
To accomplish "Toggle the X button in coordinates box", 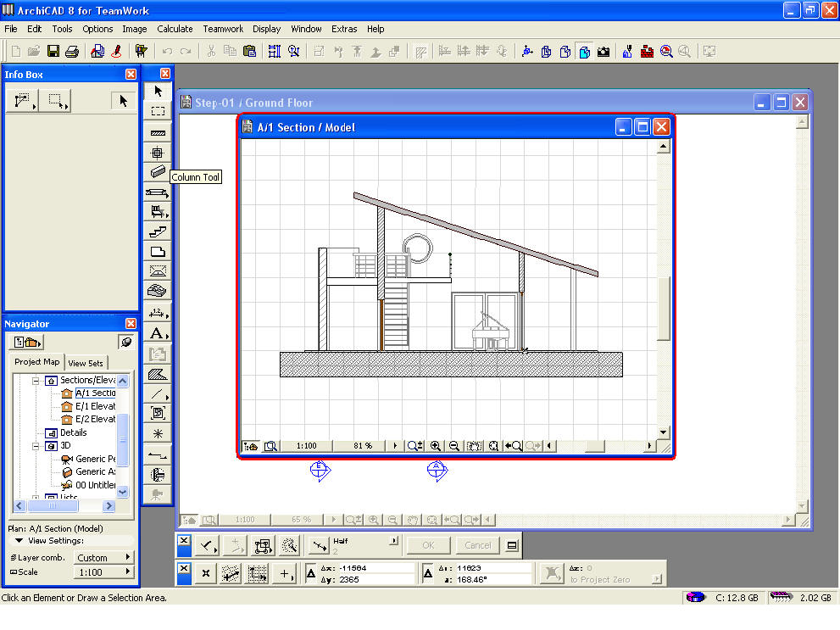I will [206, 574].
